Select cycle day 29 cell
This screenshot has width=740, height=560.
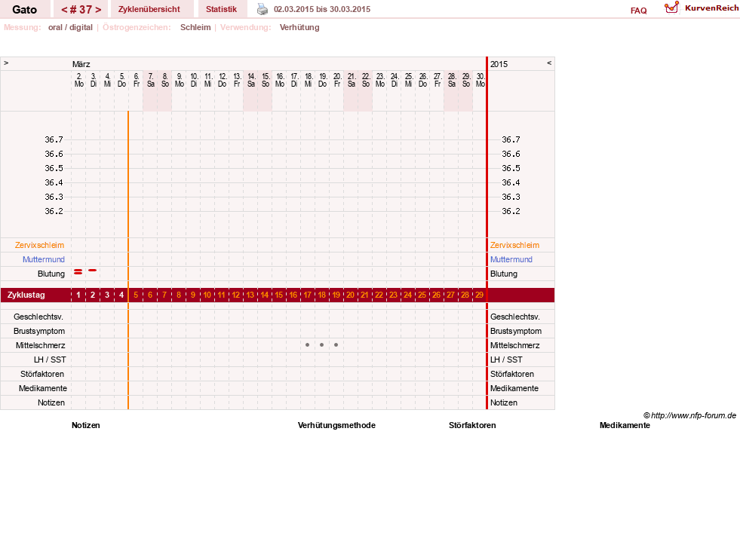479,295
